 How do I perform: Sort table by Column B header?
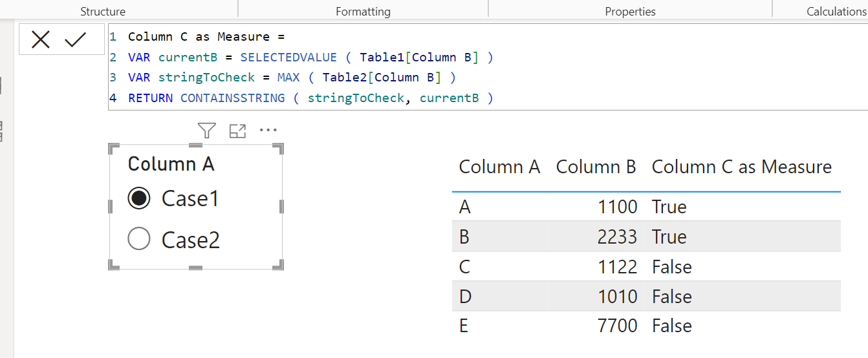tap(596, 167)
